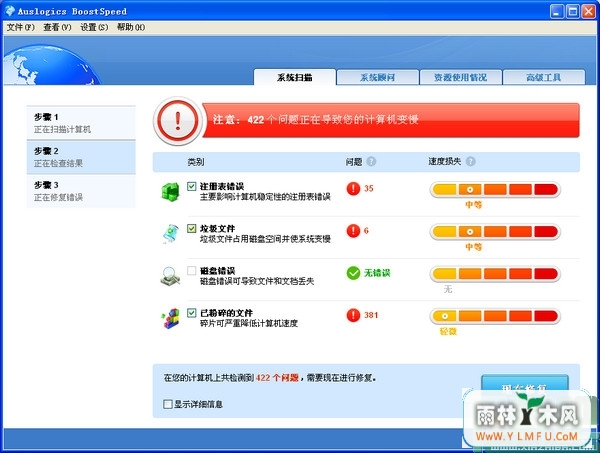This screenshot has height=453, width=600.
Task: Click the 注册表错误 speed loss bar
Action: (x=495, y=189)
